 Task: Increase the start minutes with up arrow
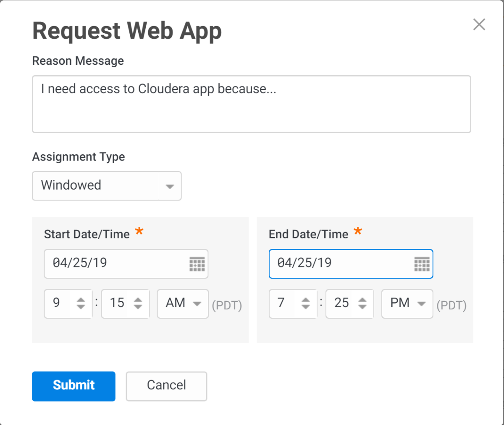tap(138, 299)
